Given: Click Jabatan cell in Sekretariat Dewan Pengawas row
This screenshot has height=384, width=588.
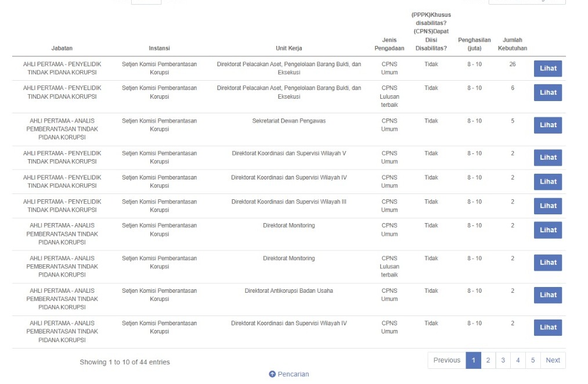Looking at the screenshot, I should tap(62, 129).
